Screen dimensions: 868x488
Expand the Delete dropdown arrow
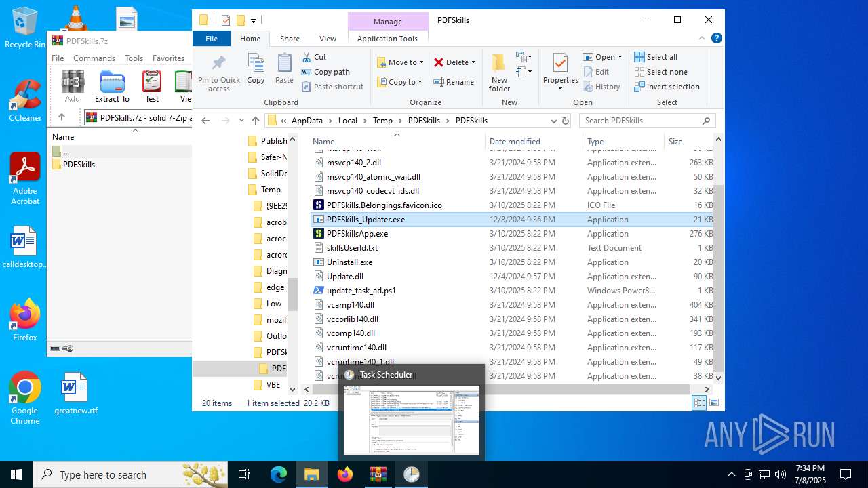[x=473, y=62]
